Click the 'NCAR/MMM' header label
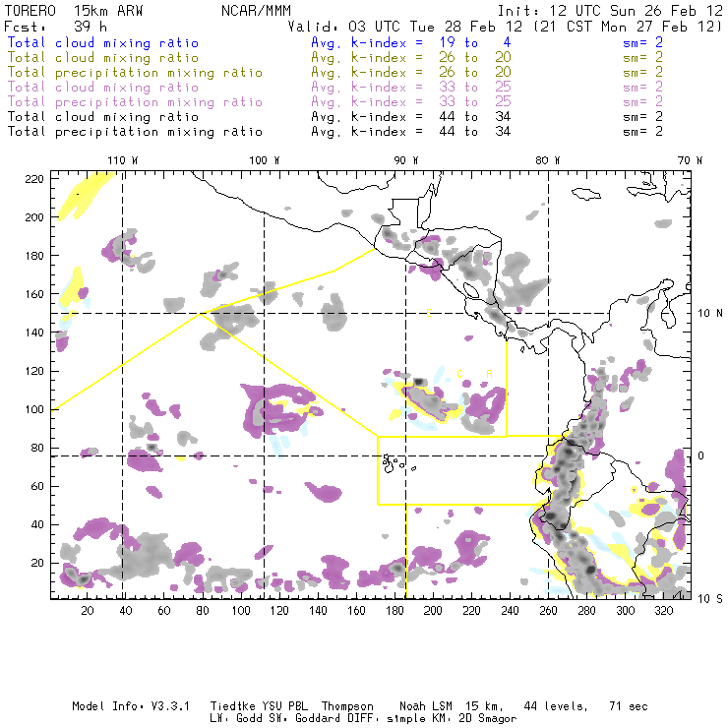This screenshot has height=728, width=728. pyautogui.click(x=256, y=11)
